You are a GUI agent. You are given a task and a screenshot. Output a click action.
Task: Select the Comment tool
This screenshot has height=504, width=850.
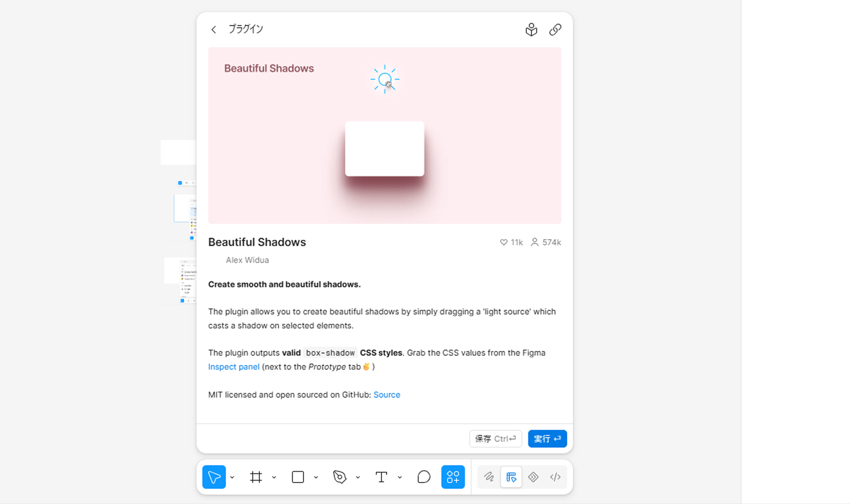tap(424, 477)
